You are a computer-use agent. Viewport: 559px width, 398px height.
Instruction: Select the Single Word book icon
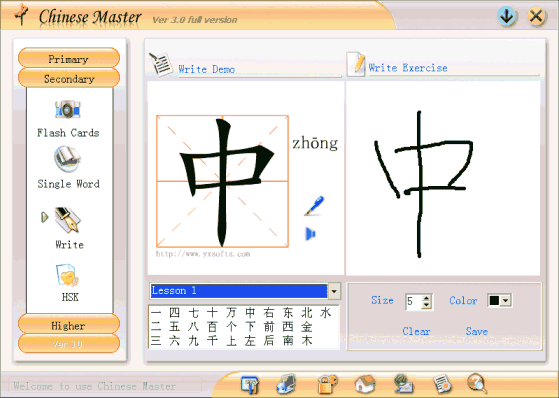68,159
